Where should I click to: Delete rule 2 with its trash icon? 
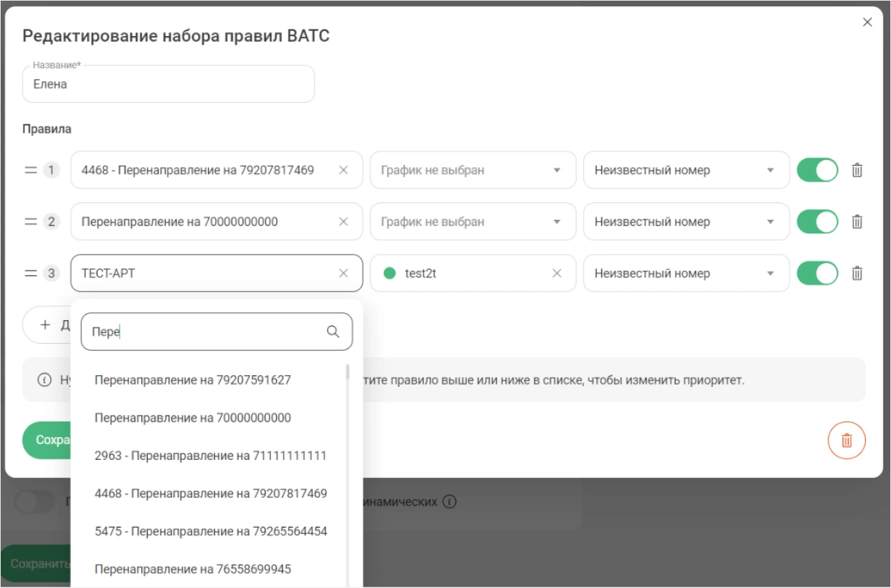(858, 222)
